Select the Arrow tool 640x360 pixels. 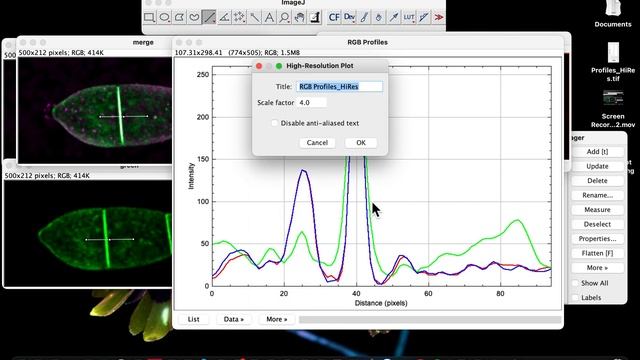[394, 17]
